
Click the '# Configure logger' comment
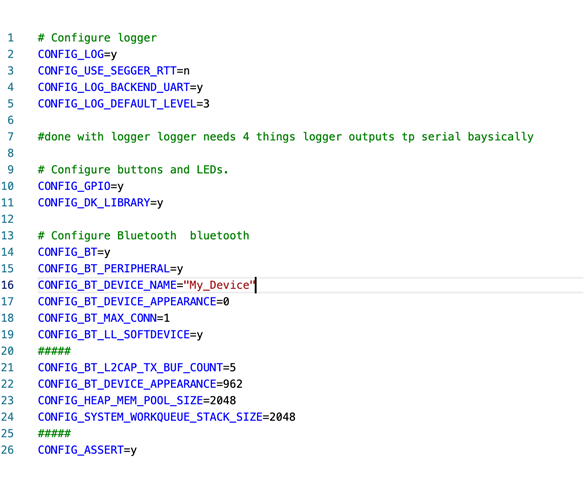(x=97, y=38)
